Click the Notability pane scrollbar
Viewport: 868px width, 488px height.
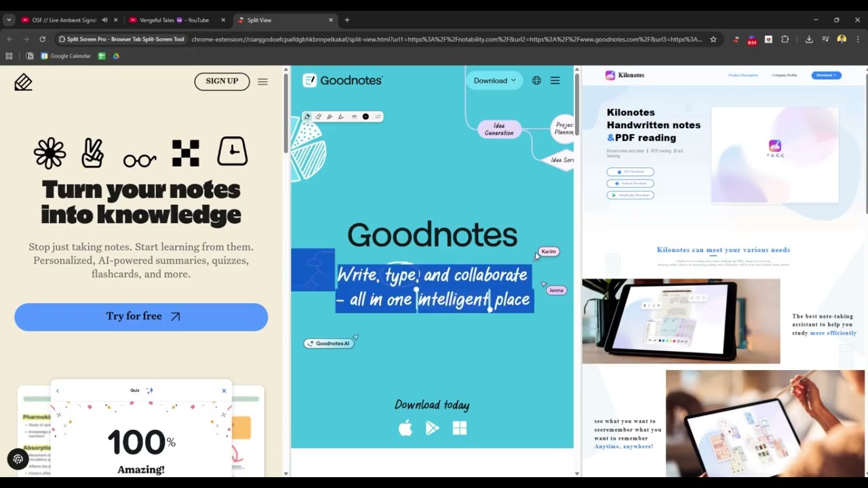286,112
